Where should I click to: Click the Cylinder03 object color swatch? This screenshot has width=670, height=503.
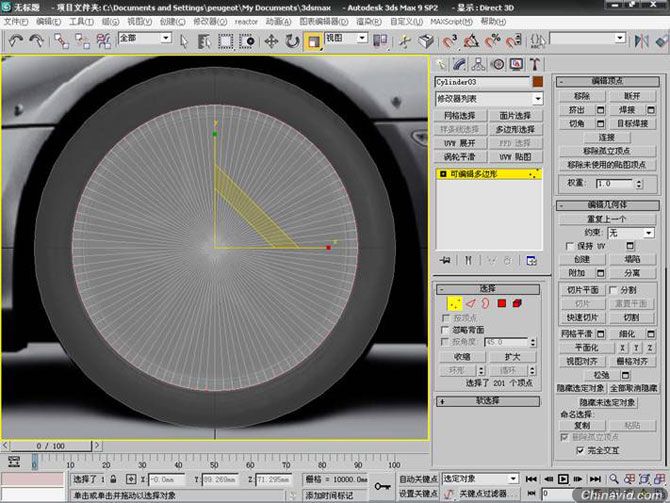(537, 81)
